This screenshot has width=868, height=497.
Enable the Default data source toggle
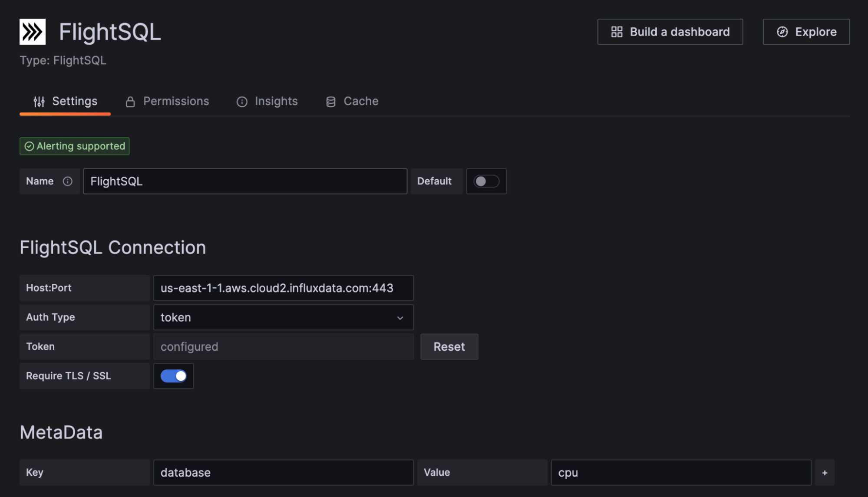click(x=486, y=181)
